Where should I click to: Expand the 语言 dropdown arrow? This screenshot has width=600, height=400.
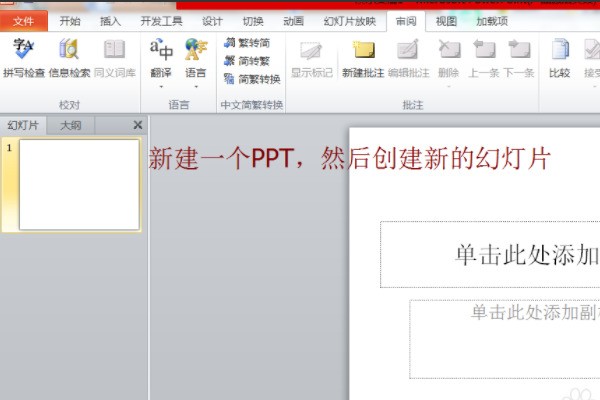point(196,87)
